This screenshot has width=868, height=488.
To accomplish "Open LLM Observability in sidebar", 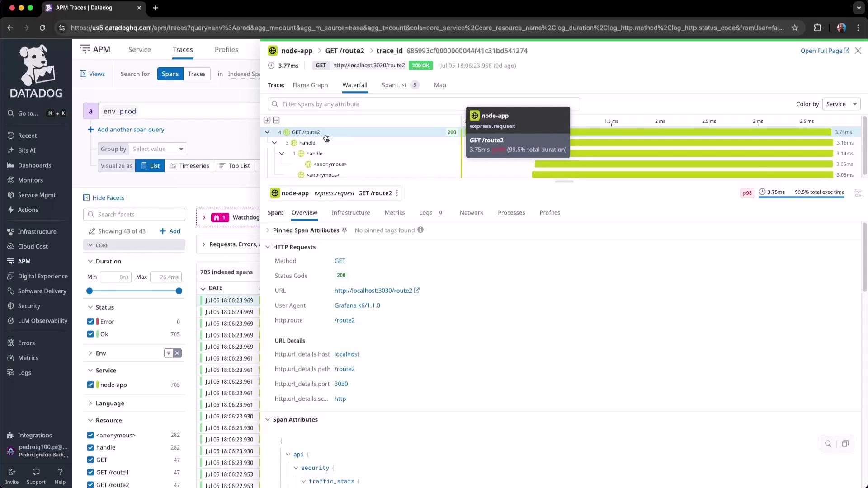I will (42, 321).
